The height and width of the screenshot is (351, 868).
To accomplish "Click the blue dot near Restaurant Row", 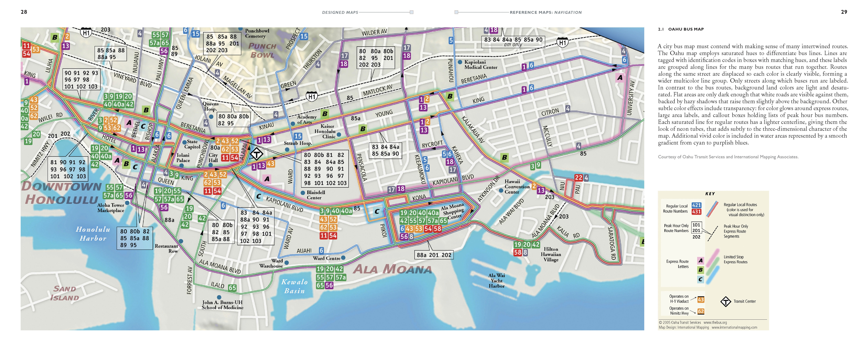I will tap(181, 241).
